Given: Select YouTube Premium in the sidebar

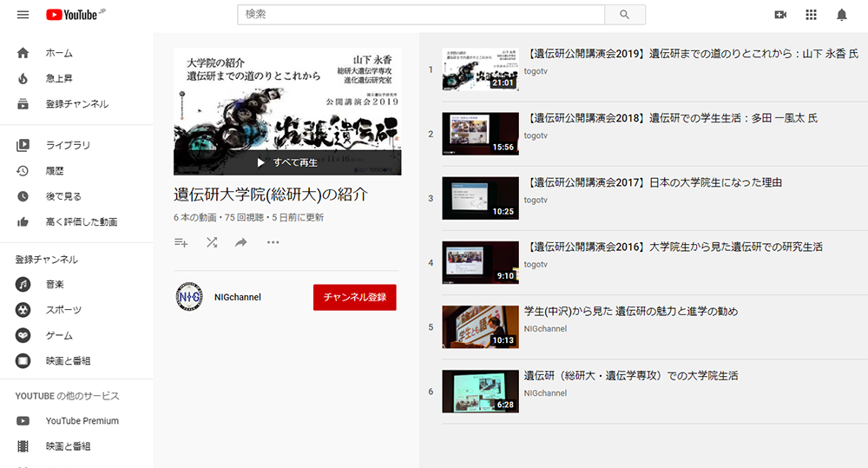Looking at the screenshot, I should click(x=82, y=421).
